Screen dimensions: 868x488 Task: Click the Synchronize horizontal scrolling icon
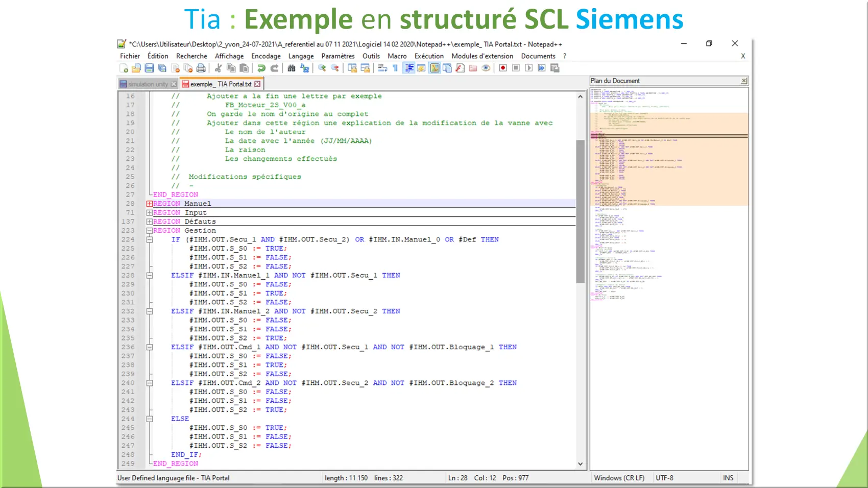[x=365, y=68]
